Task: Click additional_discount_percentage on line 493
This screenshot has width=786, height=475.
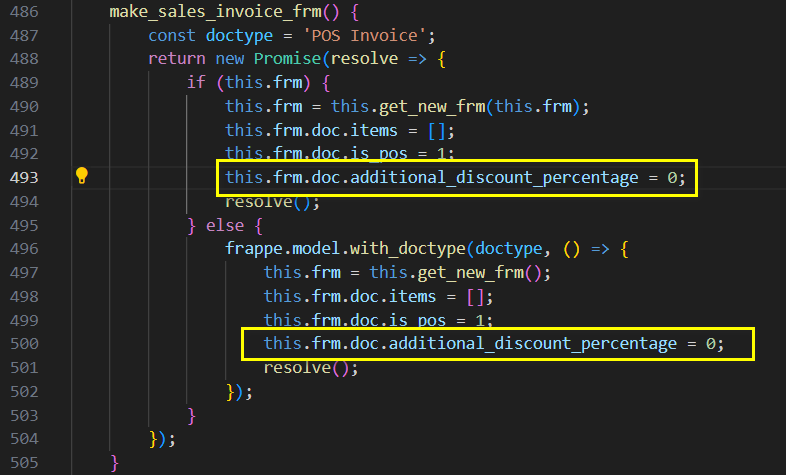Action: coord(494,177)
